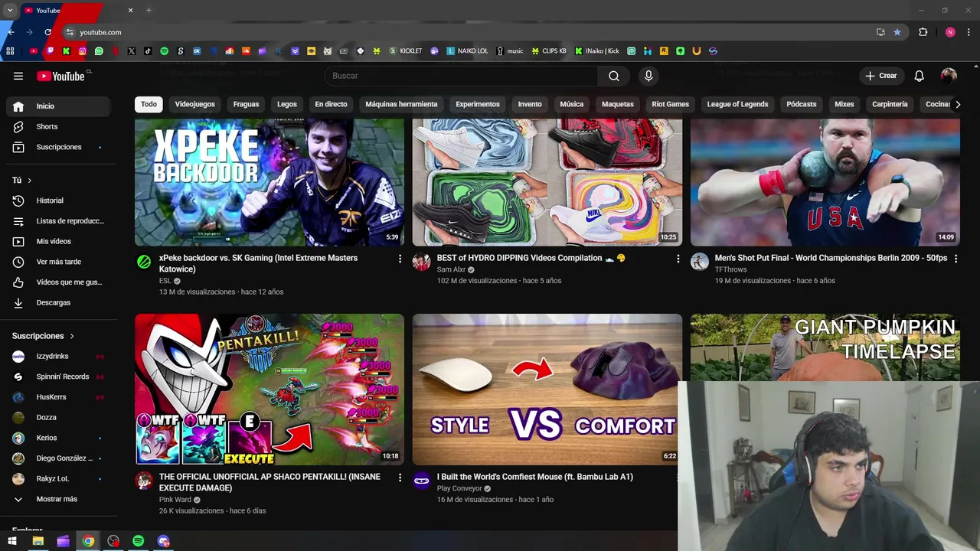Click the Pink Ward channel avatar
The width and height of the screenshot is (980, 551).
tap(144, 481)
